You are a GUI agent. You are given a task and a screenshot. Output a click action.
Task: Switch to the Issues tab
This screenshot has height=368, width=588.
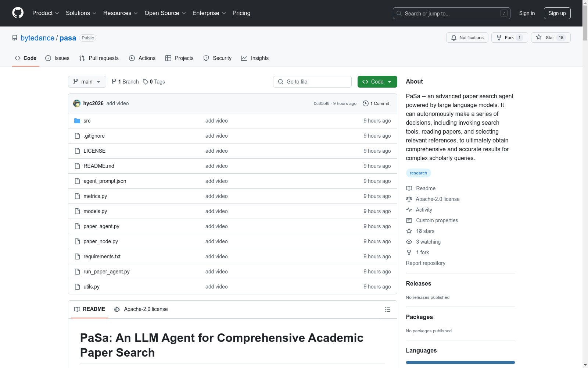(x=57, y=58)
